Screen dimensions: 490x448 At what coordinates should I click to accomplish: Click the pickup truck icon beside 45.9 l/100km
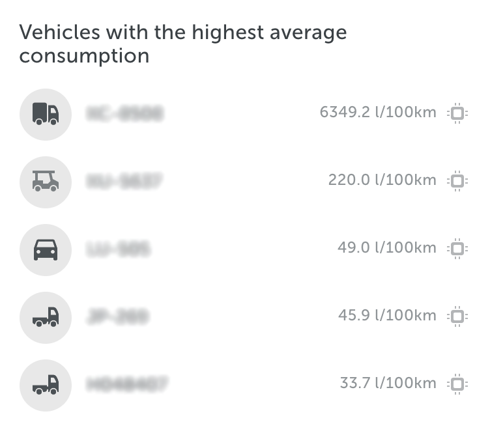46,318
